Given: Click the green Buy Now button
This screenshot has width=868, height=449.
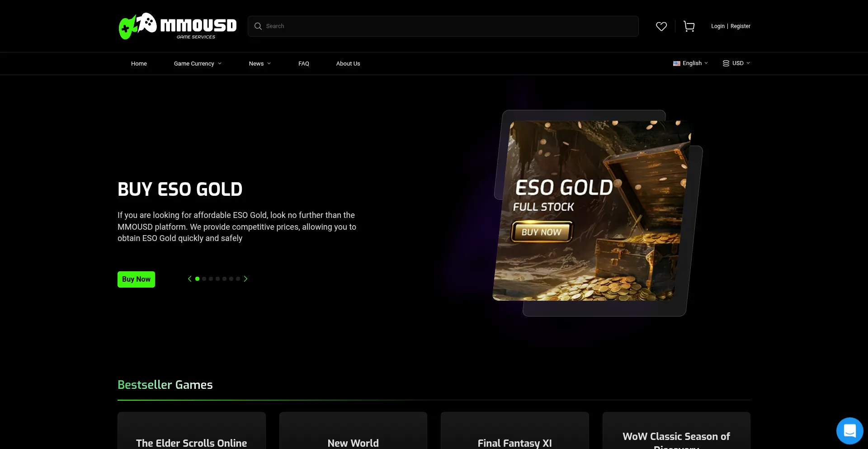Looking at the screenshot, I should pyautogui.click(x=136, y=279).
